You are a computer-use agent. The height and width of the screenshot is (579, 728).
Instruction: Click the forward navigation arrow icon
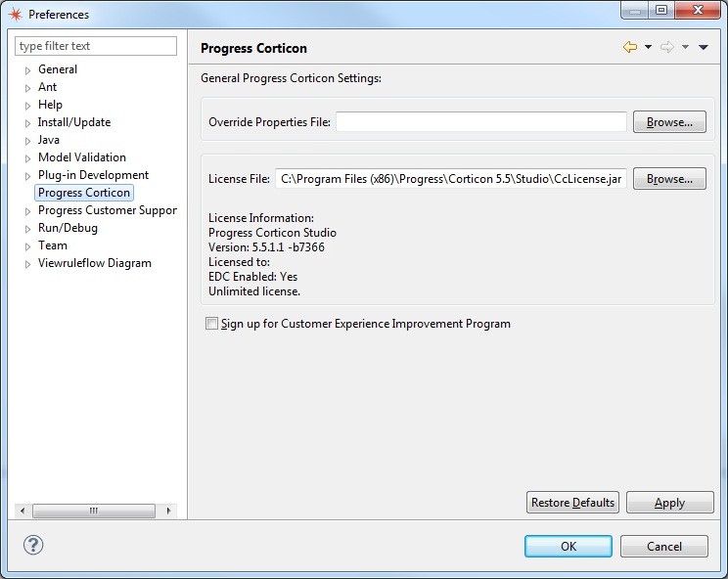pos(667,47)
